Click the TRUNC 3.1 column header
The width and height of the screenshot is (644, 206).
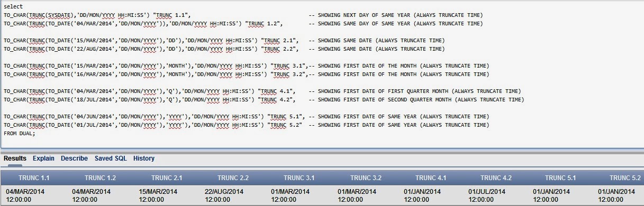pos(299,177)
